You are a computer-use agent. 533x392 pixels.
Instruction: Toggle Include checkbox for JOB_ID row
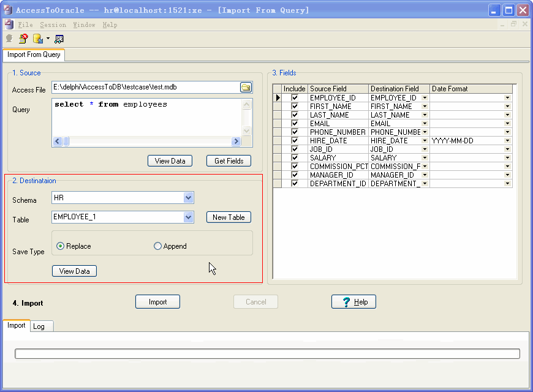click(x=295, y=149)
